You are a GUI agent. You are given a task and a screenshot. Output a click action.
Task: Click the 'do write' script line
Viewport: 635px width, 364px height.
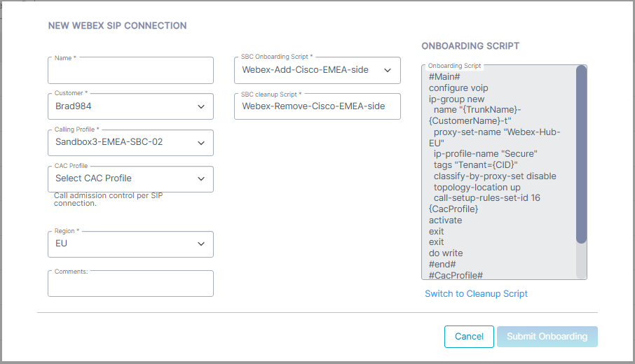click(446, 253)
